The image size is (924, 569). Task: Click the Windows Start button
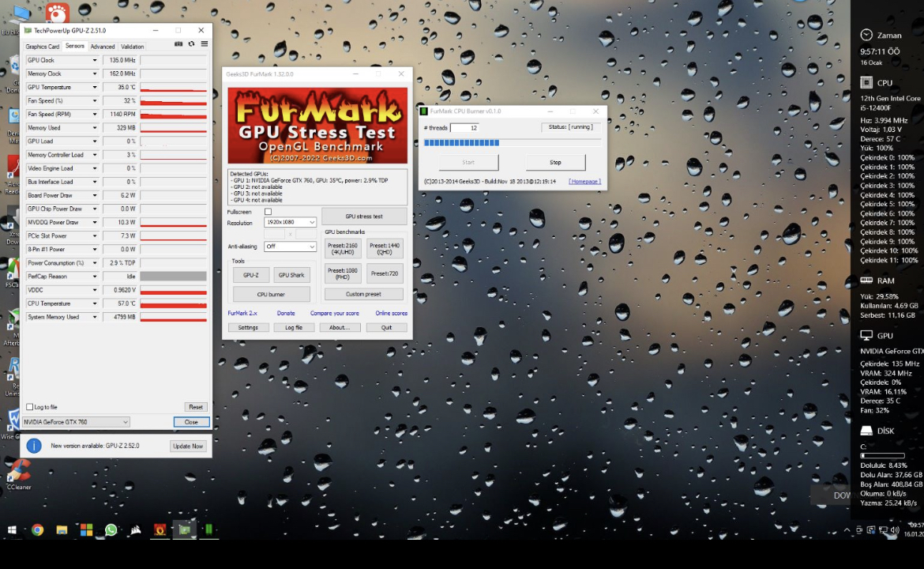point(12,529)
